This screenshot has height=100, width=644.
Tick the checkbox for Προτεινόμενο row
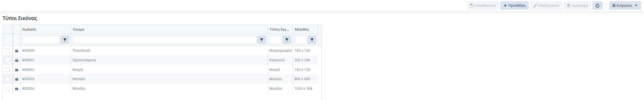pos(8,60)
